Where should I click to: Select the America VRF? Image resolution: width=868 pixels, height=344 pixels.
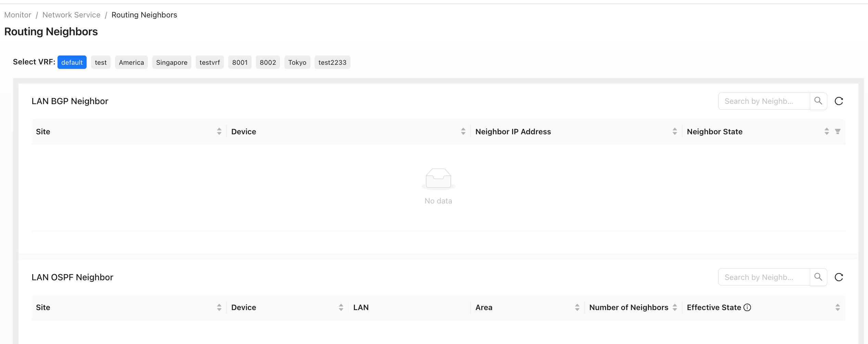tap(131, 62)
